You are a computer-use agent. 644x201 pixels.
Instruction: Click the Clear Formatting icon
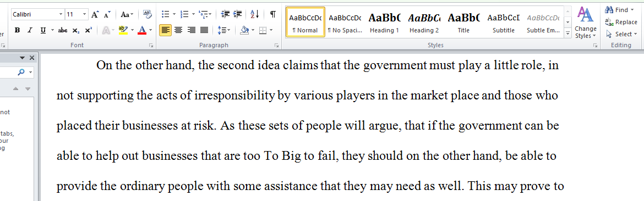[x=147, y=14]
